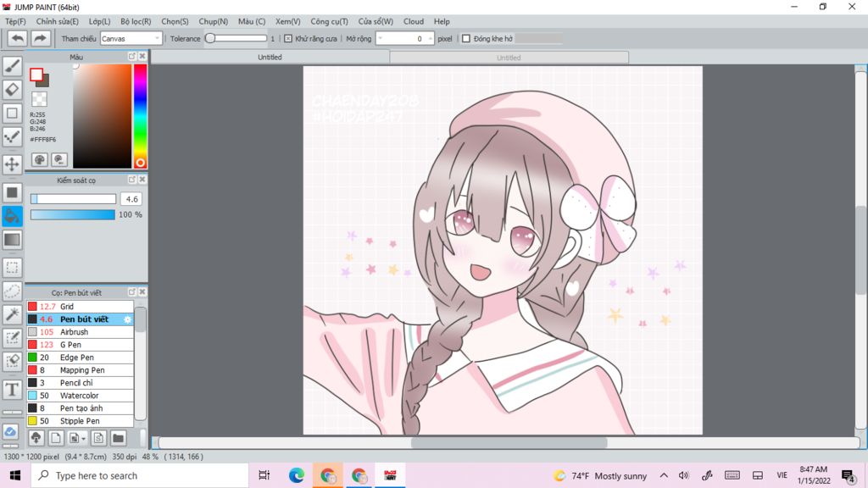Select the Magic Wand tool
This screenshot has width=868, height=488.
(12, 314)
